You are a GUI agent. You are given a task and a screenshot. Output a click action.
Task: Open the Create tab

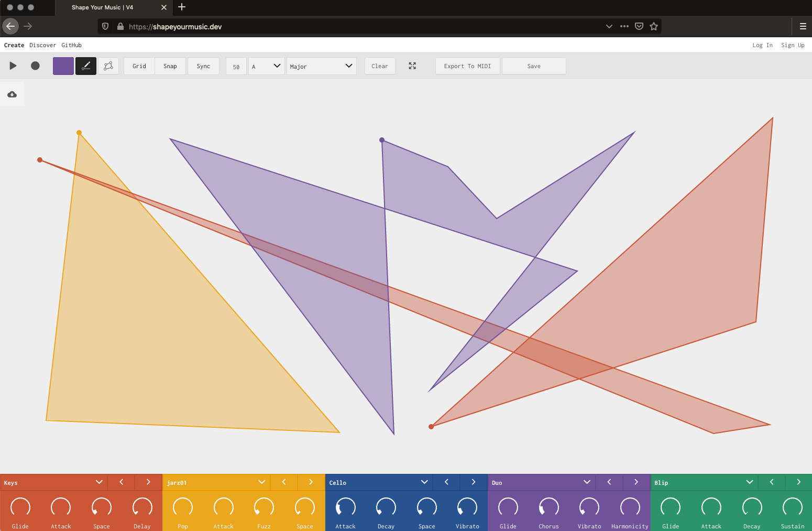14,45
